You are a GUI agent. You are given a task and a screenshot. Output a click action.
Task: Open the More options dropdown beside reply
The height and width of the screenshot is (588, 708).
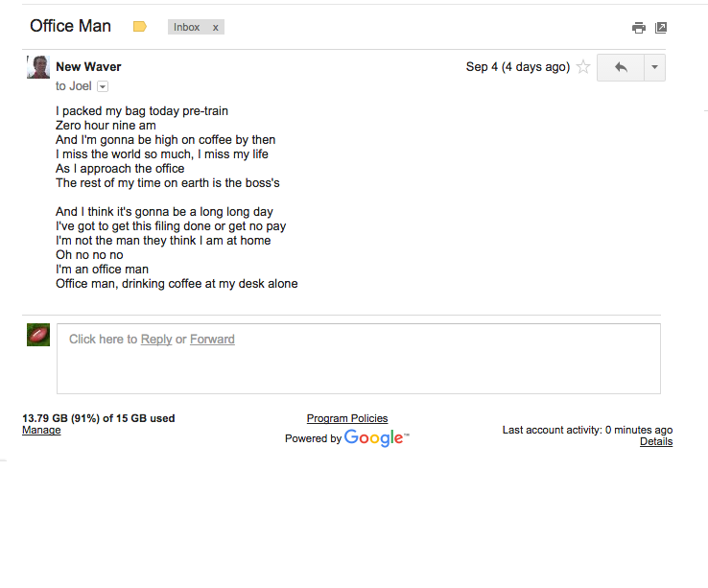click(654, 68)
